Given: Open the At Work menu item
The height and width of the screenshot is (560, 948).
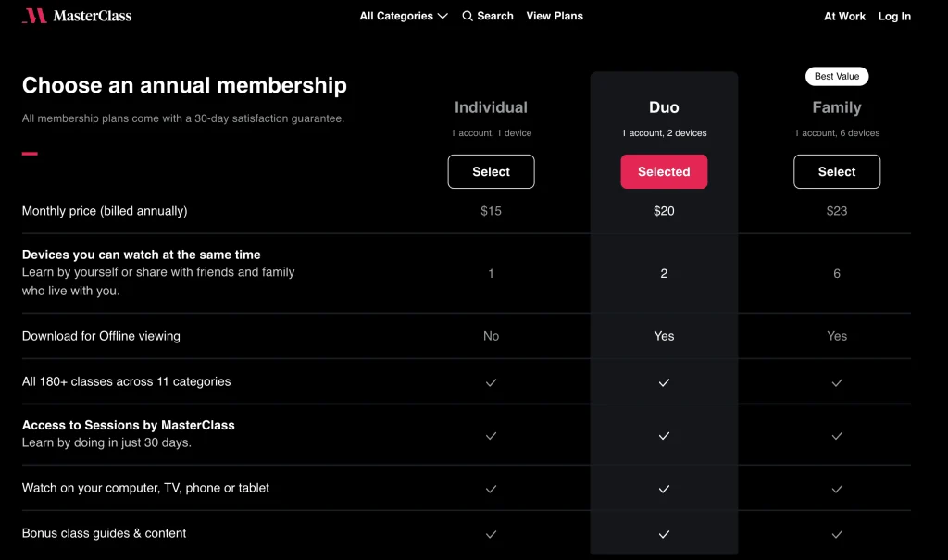Looking at the screenshot, I should pos(844,16).
